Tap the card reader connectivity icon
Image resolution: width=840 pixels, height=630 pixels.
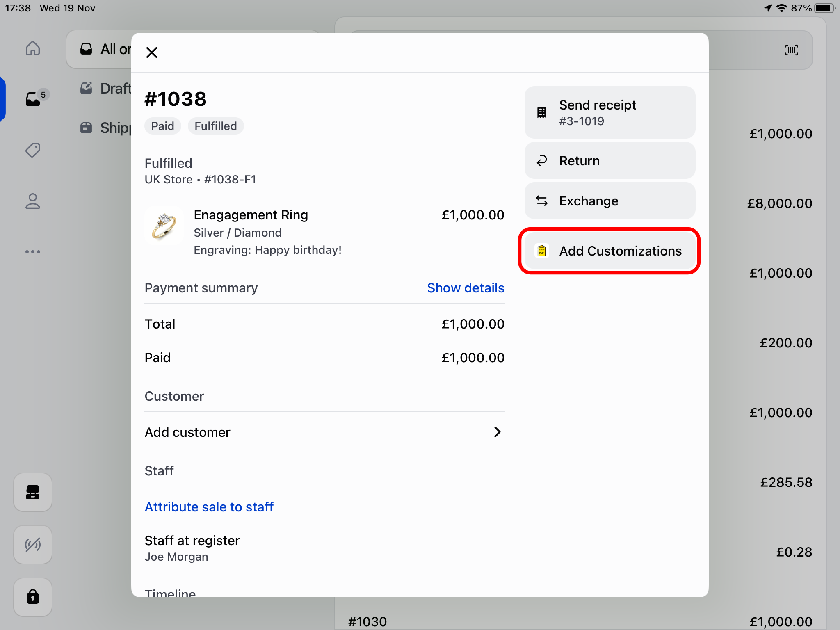point(33,544)
